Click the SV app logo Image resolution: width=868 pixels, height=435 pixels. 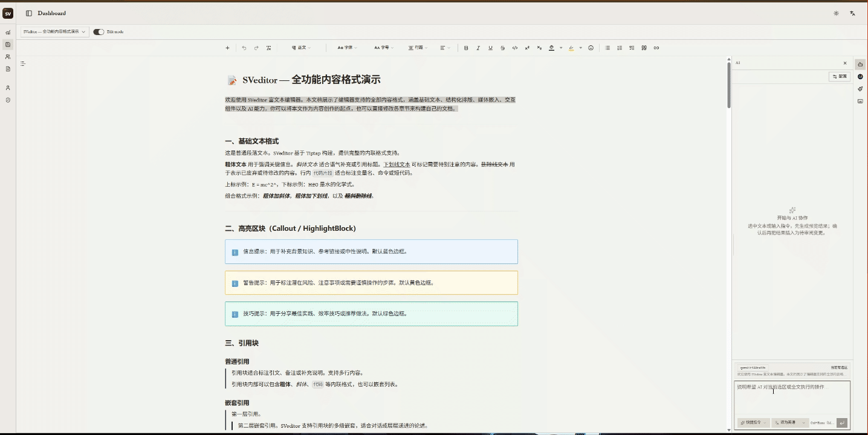pyautogui.click(x=8, y=13)
